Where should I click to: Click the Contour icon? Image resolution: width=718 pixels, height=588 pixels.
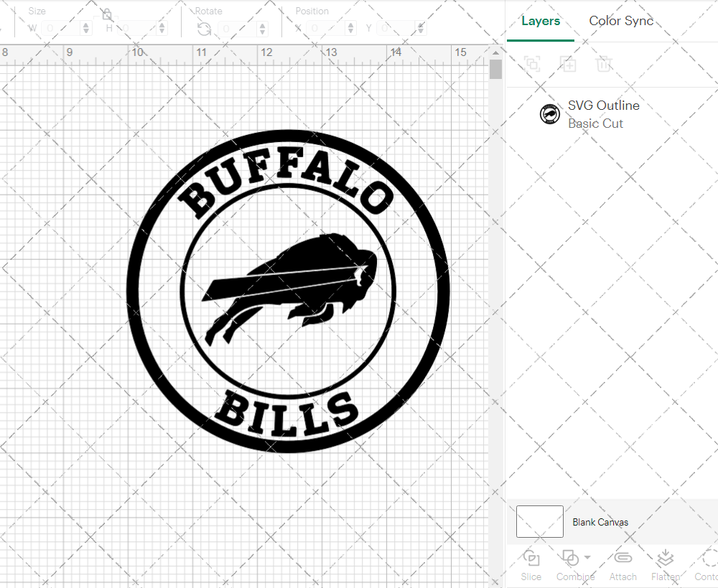click(x=708, y=559)
